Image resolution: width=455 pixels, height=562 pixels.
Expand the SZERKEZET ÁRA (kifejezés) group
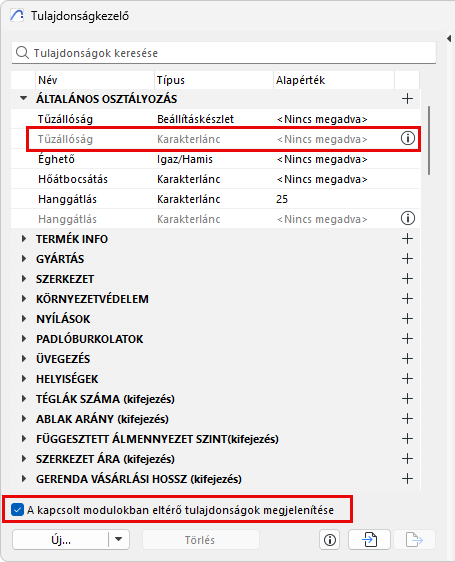[24, 458]
